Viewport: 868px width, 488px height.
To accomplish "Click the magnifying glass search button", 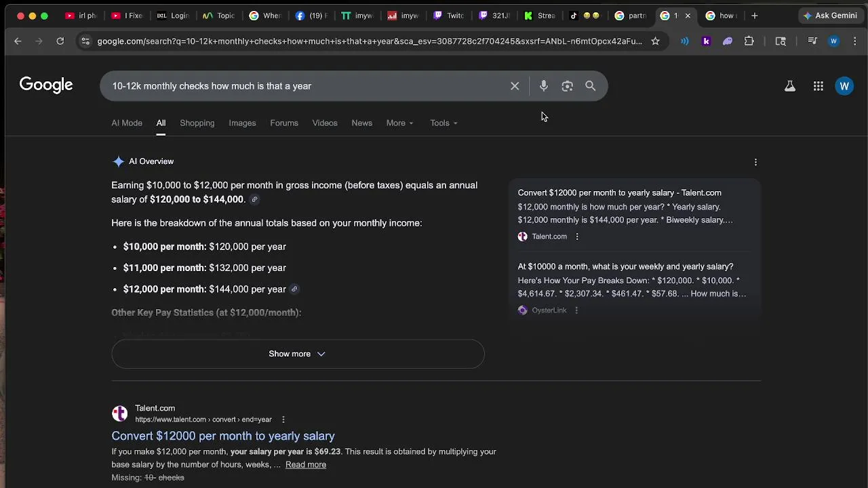I will [x=591, y=86].
